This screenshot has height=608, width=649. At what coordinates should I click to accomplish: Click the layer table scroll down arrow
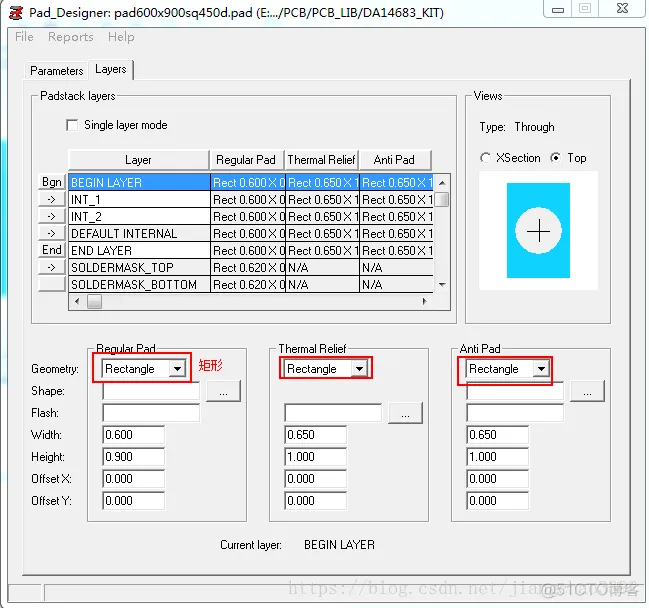point(442,285)
